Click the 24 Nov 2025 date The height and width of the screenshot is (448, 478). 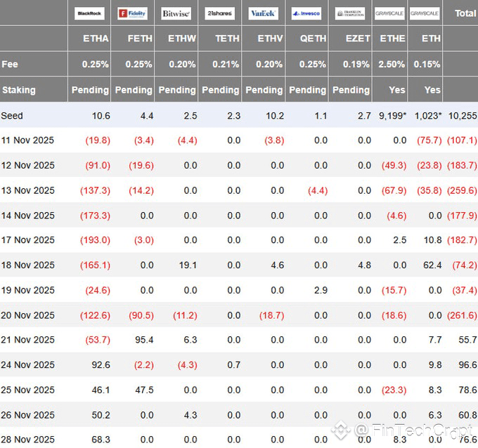[27, 365]
